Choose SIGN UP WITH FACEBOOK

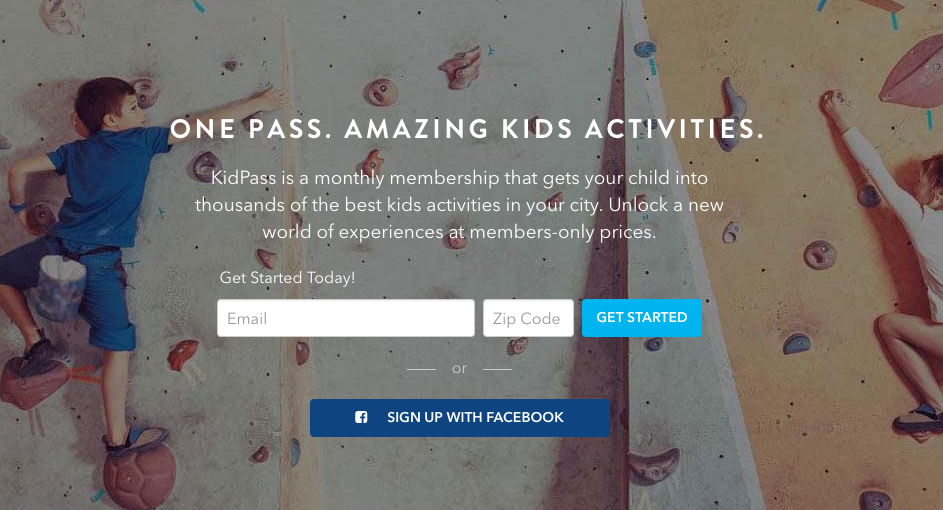(460, 418)
